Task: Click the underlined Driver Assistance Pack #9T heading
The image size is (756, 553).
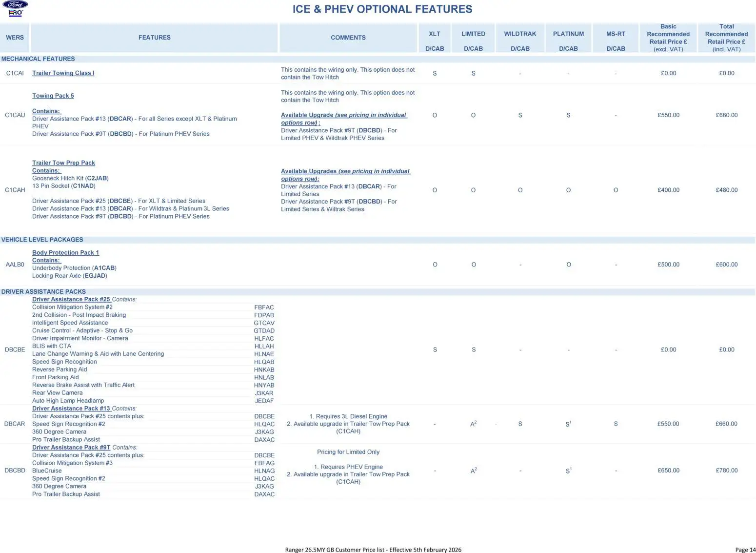Action: (x=71, y=448)
